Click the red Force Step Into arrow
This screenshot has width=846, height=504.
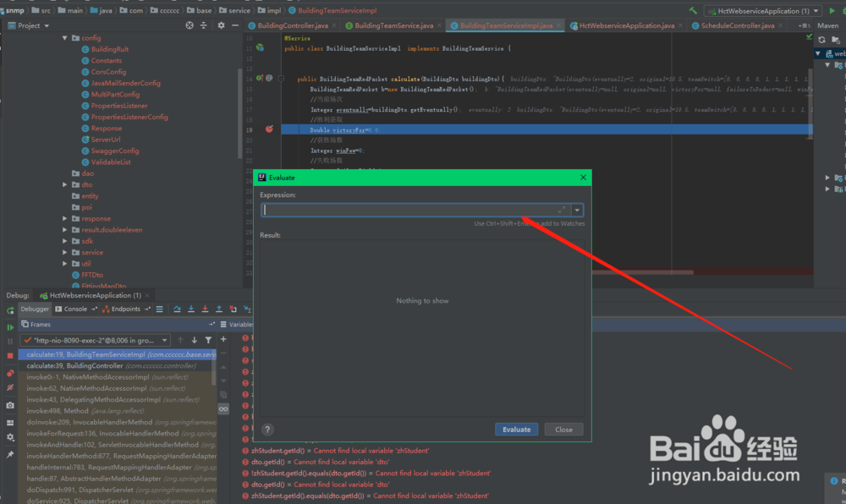[205, 309]
